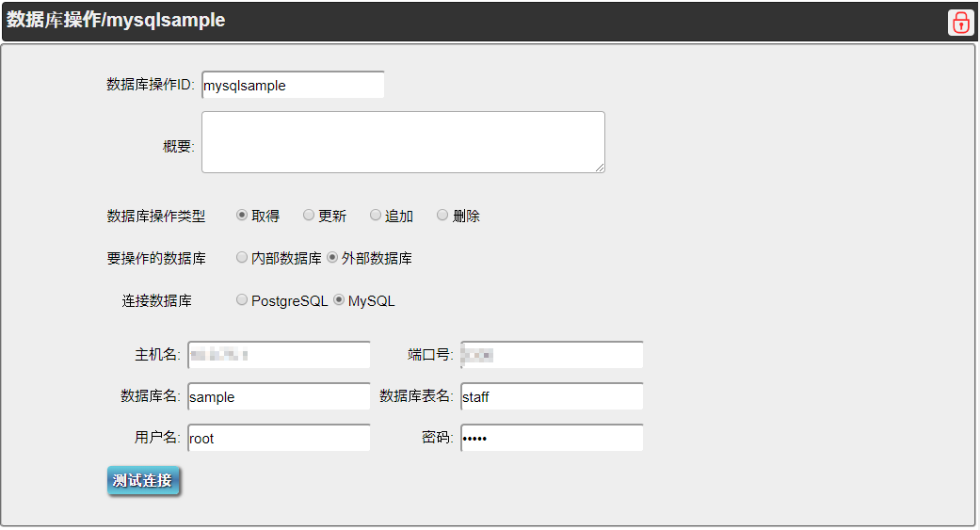The width and height of the screenshot is (980, 530).
Task: Click the 端口号 port number field
Action: click(x=552, y=355)
